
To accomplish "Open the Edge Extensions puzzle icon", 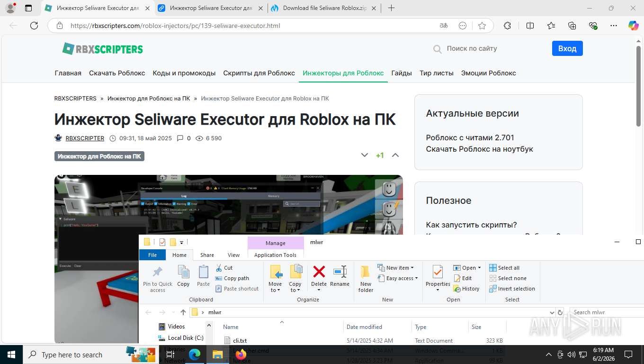I will pyautogui.click(x=507, y=26).
